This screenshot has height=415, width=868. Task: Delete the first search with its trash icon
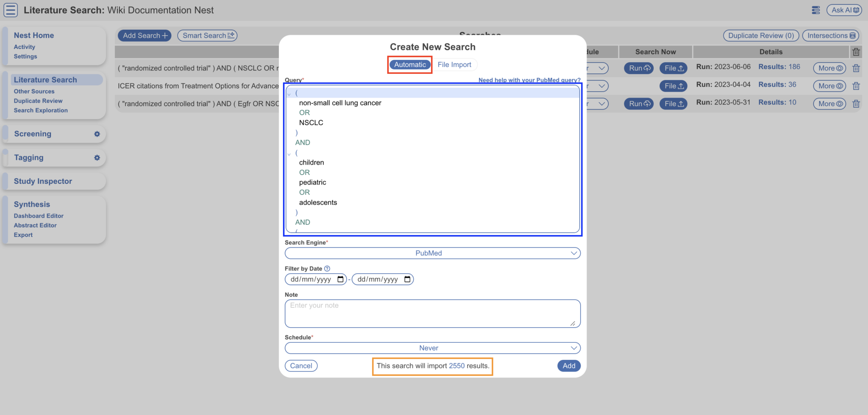(856, 68)
